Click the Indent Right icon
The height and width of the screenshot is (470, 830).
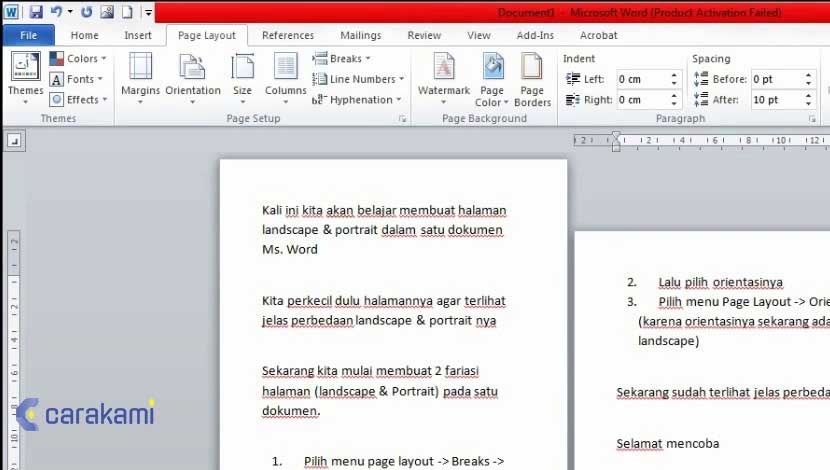click(573, 100)
